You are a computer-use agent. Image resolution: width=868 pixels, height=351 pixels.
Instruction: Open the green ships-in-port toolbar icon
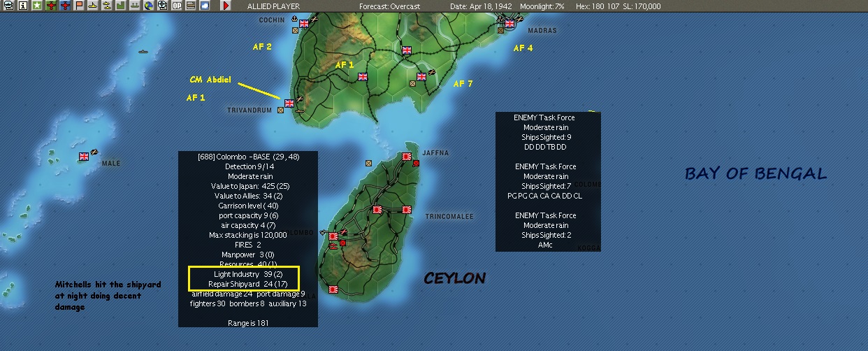click(134, 6)
